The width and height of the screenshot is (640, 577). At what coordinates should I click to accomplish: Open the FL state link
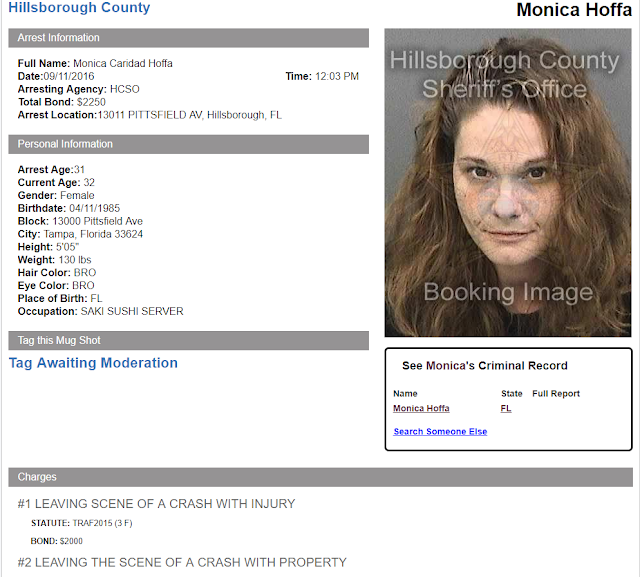506,408
